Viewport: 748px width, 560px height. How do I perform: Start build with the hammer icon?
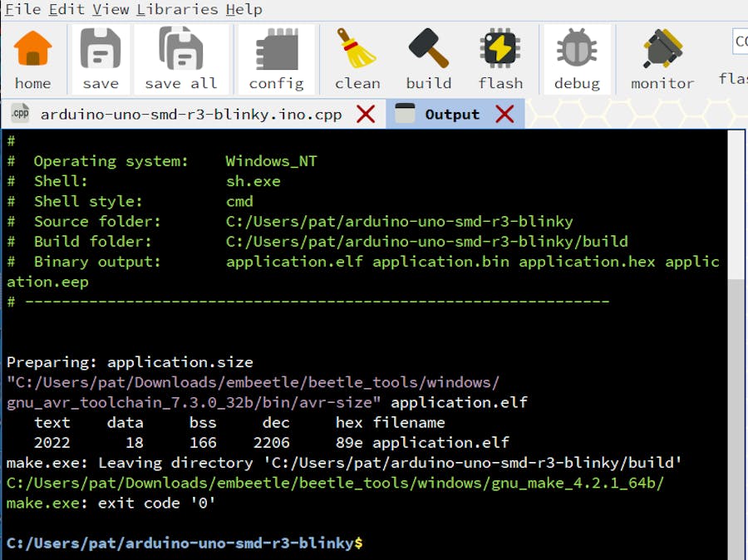coord(429,52)
